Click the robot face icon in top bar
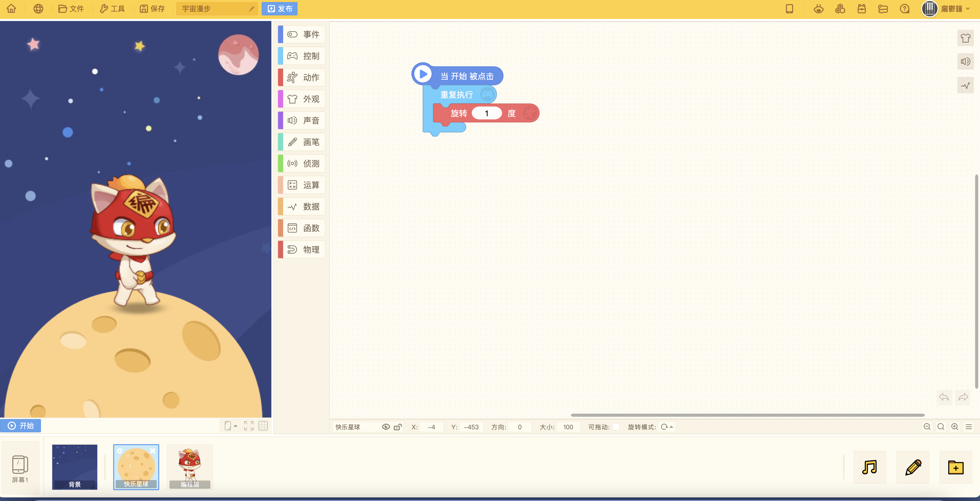 819,8
